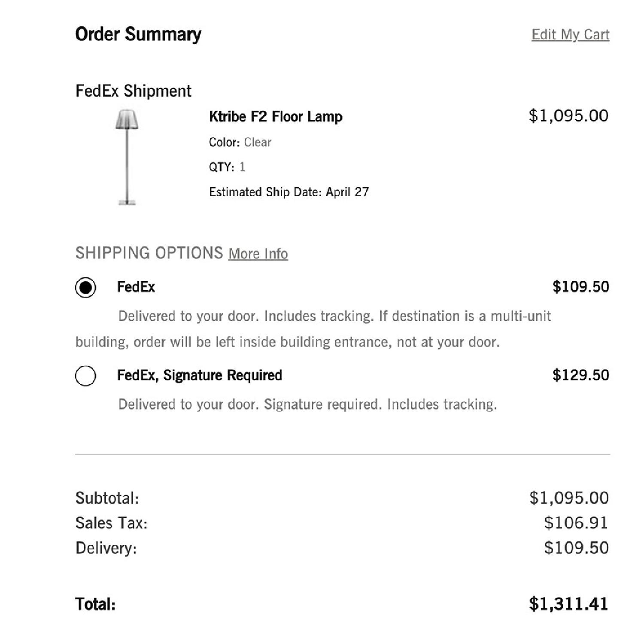Click the Order Summary heading
The height and width of the screenshot is (644, 644).
[138, 34]
